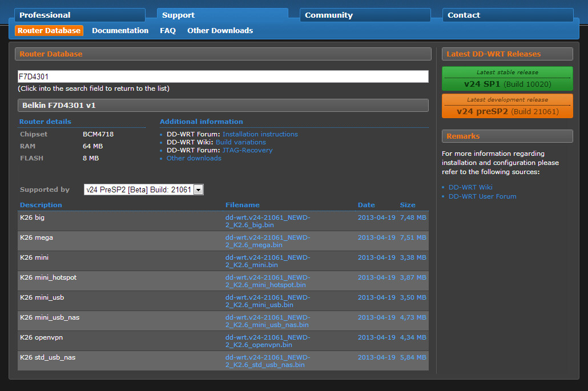
Task: Click the "Click into the search field" hint text
Action: click(x=94, y=88)
